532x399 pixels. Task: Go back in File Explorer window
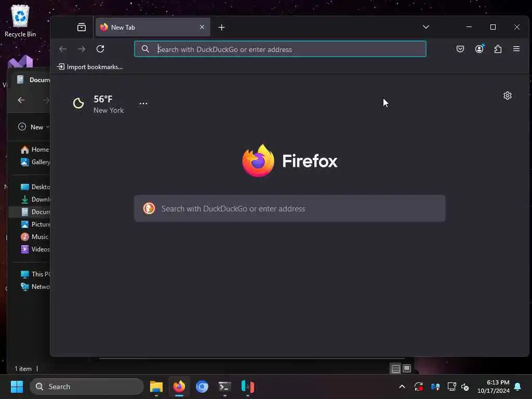click(x=21, y=100)
